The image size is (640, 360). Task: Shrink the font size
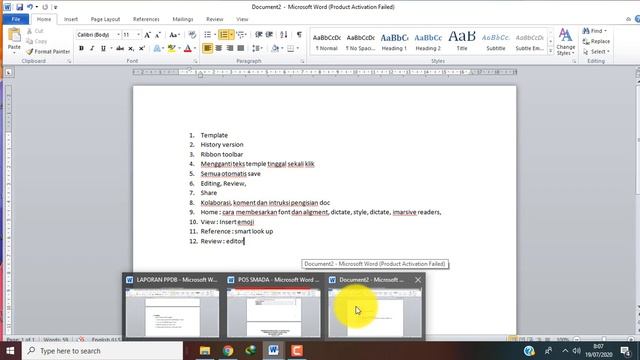click(158, 35)
